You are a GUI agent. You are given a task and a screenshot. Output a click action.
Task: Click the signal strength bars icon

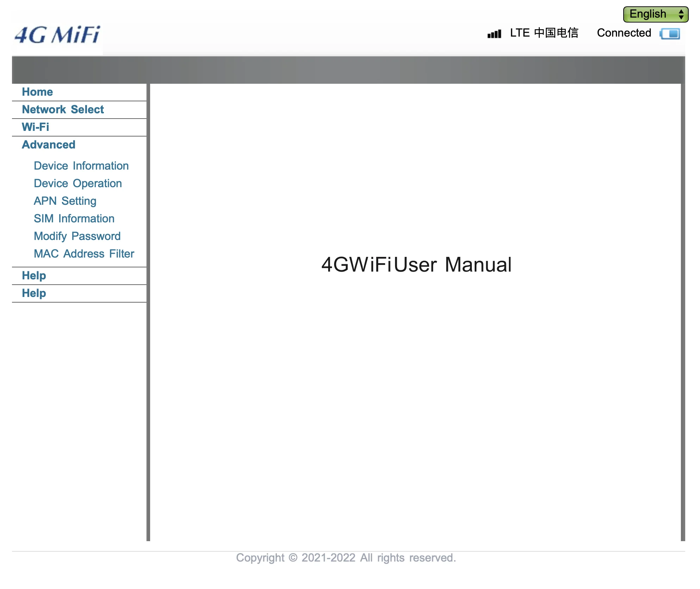[494, 34]
